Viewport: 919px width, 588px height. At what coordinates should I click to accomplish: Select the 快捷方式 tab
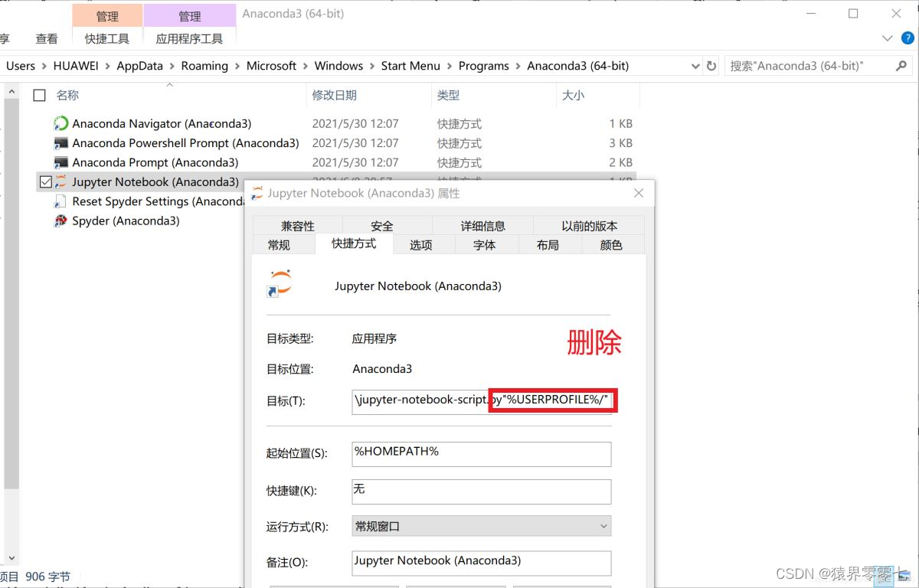pos(354,243)
